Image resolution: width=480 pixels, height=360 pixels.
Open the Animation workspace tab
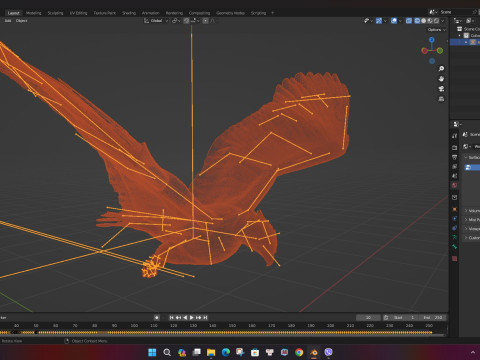151,13
